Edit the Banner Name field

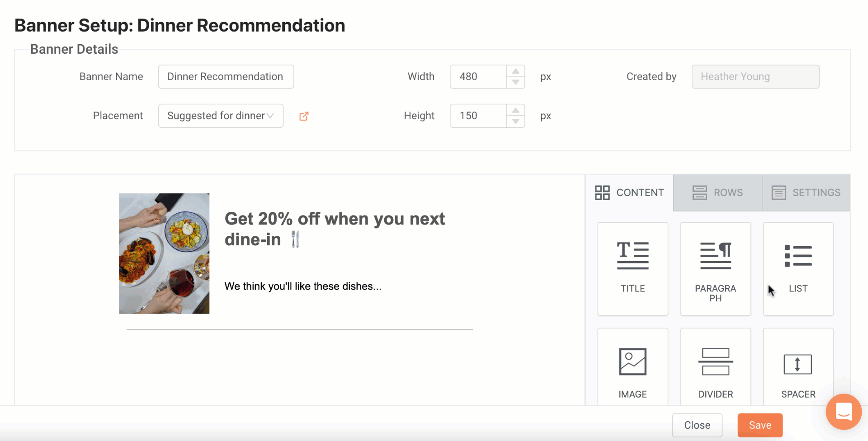pyautogui.click(x=226, y=76)
